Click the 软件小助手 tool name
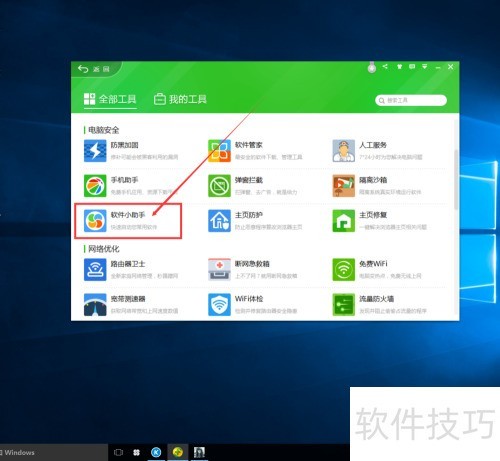This screenshot has width=500, height=461. 128,215
